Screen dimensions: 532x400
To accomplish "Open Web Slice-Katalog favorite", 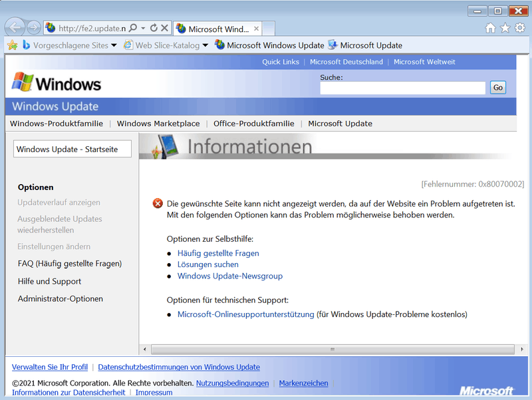I will pos(162,45).
